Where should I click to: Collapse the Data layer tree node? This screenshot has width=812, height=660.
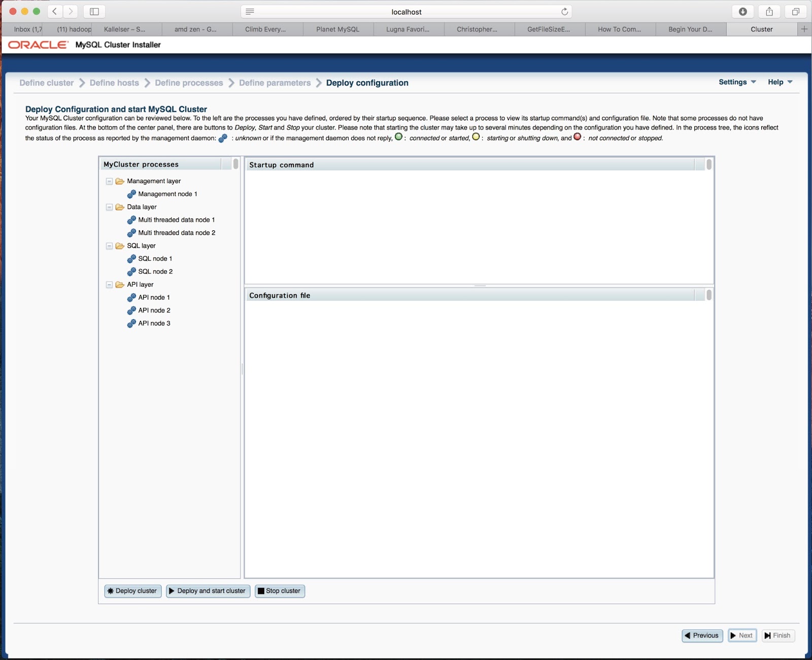point(109,207)
